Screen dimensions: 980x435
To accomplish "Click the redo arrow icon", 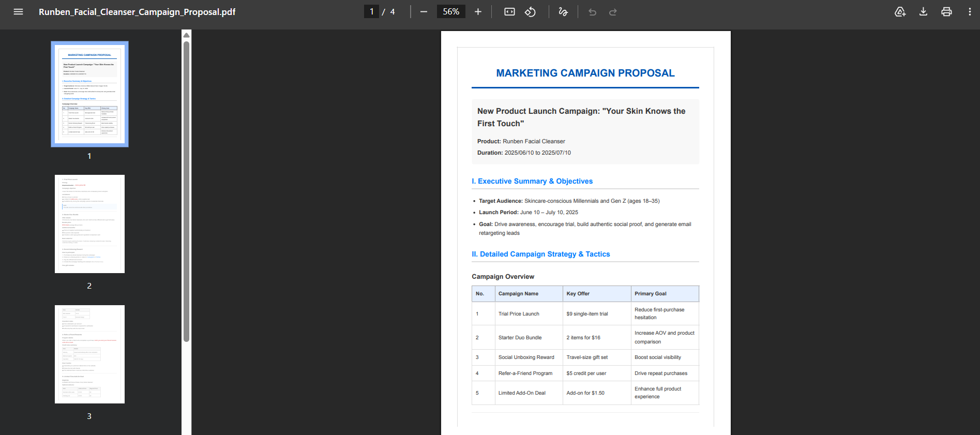I will 613,12.
